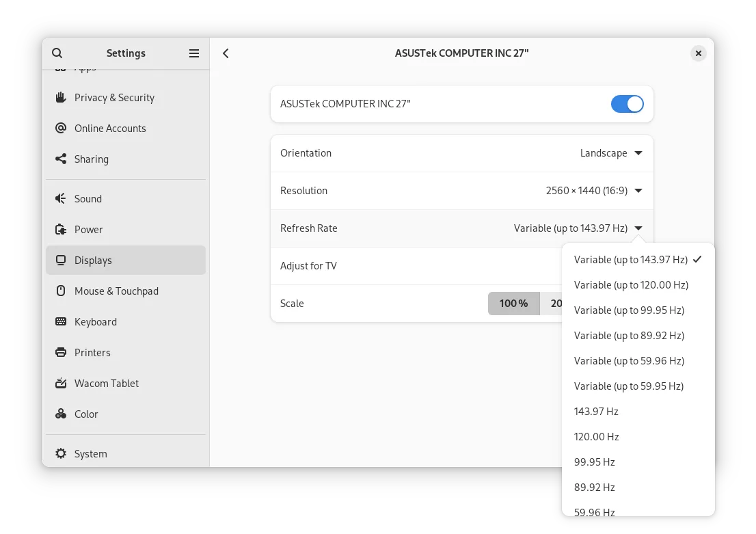
Task: Click the Wacom Tablet icon
Action: (x=61, y=384)
